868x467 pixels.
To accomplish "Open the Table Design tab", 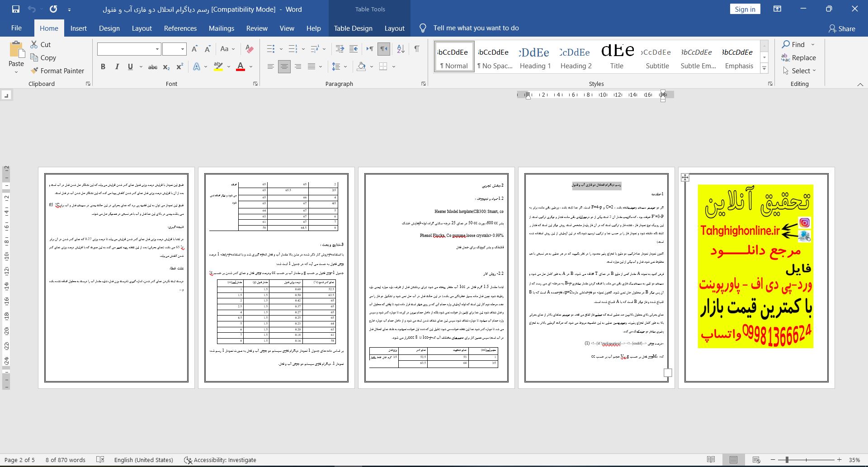I will tap(353, 28).
